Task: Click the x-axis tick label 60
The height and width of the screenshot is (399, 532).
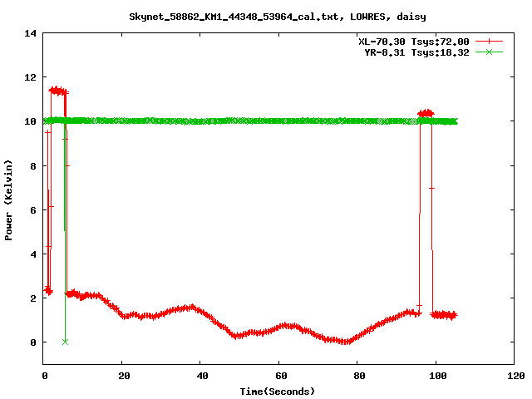Action: 281,376
